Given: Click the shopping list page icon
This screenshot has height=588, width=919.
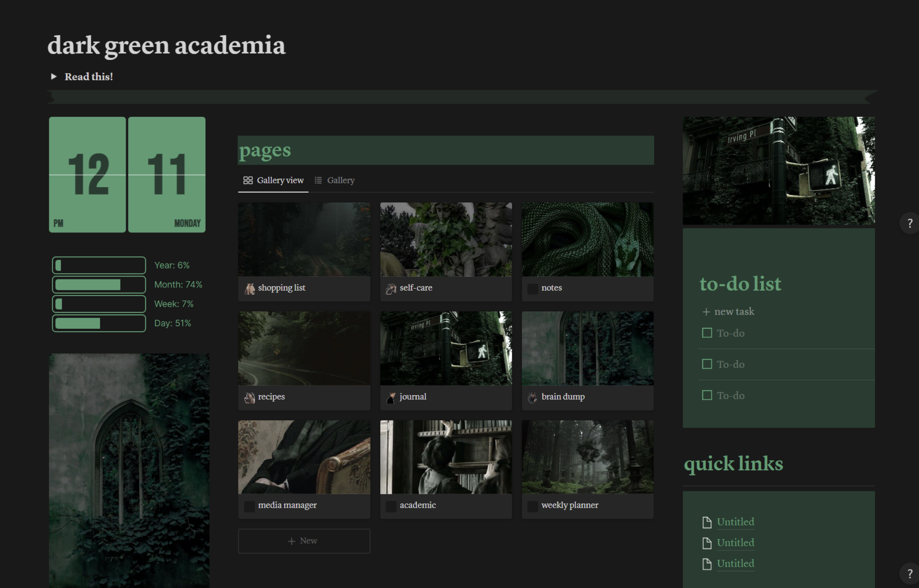Looking at the screenshot, I should click(x=250, y=288).
